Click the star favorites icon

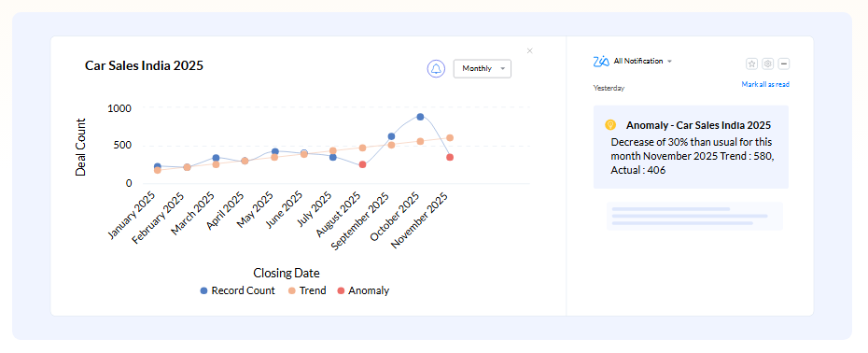click(751, 64)
